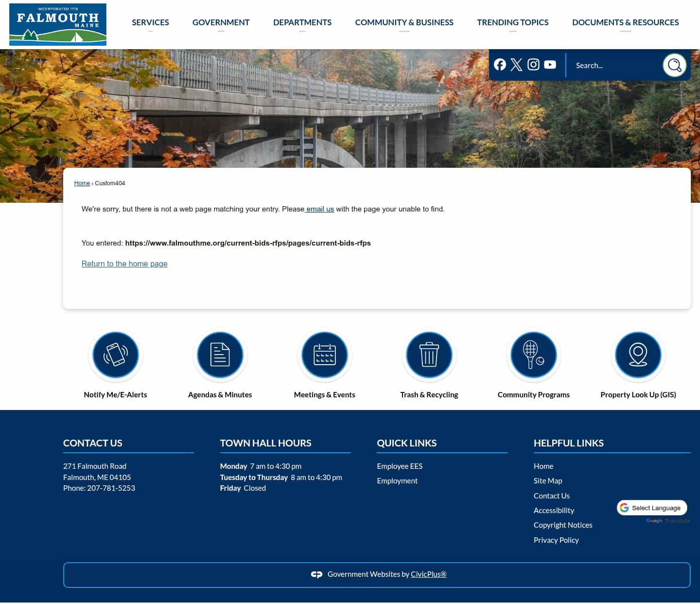Click the Falmouth Maine logo
The width and height of the screenshot is (700, 604).
coord(58,24)
